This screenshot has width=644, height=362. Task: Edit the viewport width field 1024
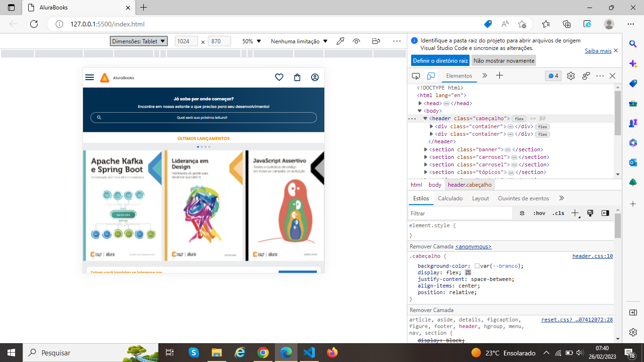(186, 41)
